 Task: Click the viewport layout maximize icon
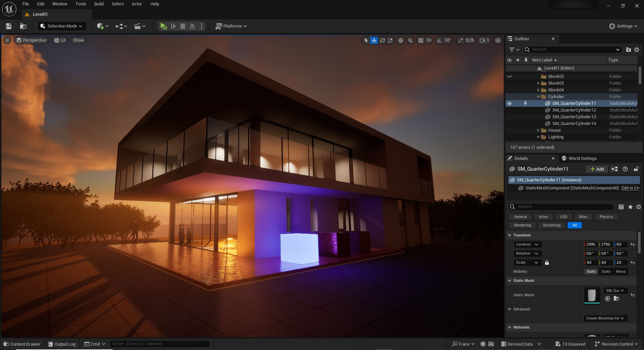click(x=498, y=40)
